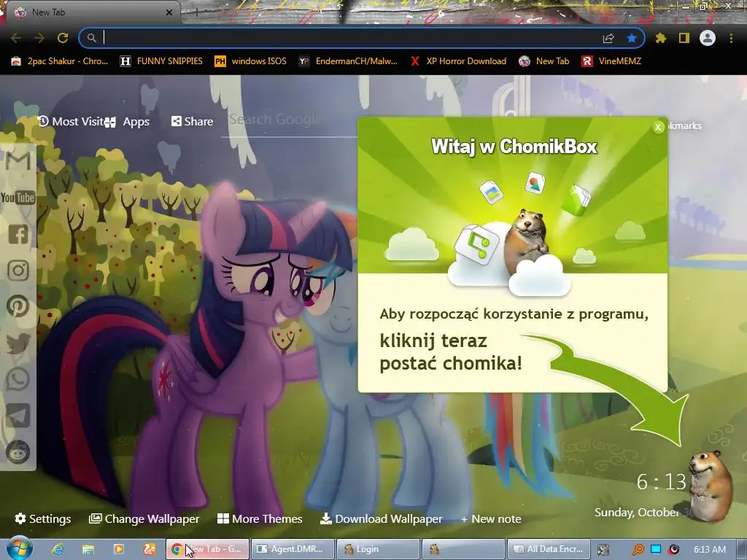
Task: Switch to New Tab Chrome taskbar button
Action: click(207, 549)
